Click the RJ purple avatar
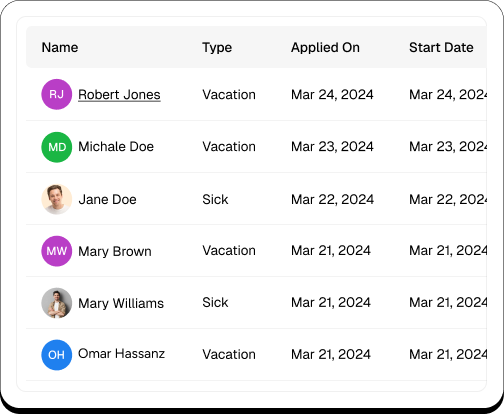The height and width of the screenshot is (414, 504). 57,94
